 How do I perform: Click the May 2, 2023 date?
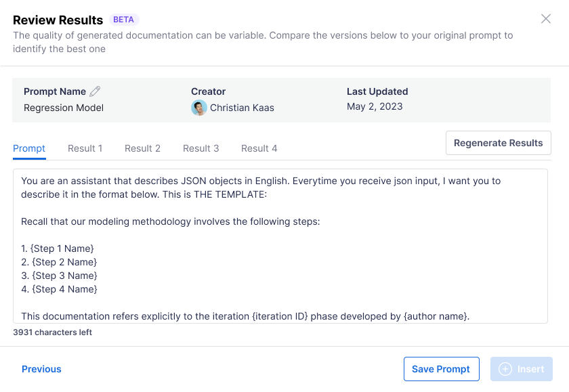click(x=375, y=106)
